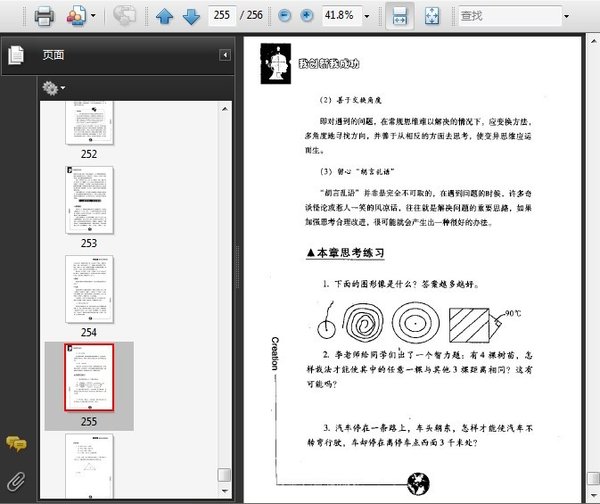Toggle fit one full page view

pyautogui.click(x=432, y=16)
